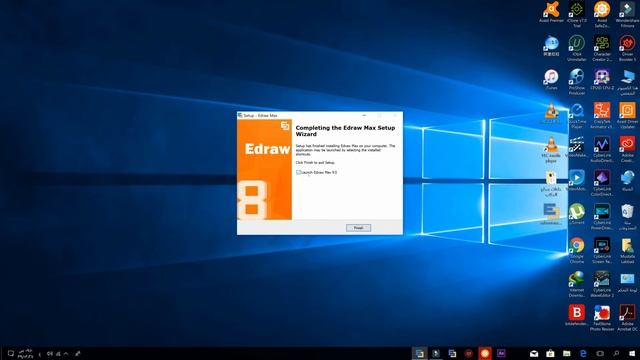Open Avast SafeZone browser shortcut
The height and width of the screenshot is (360, 640).
pos(602,14)
